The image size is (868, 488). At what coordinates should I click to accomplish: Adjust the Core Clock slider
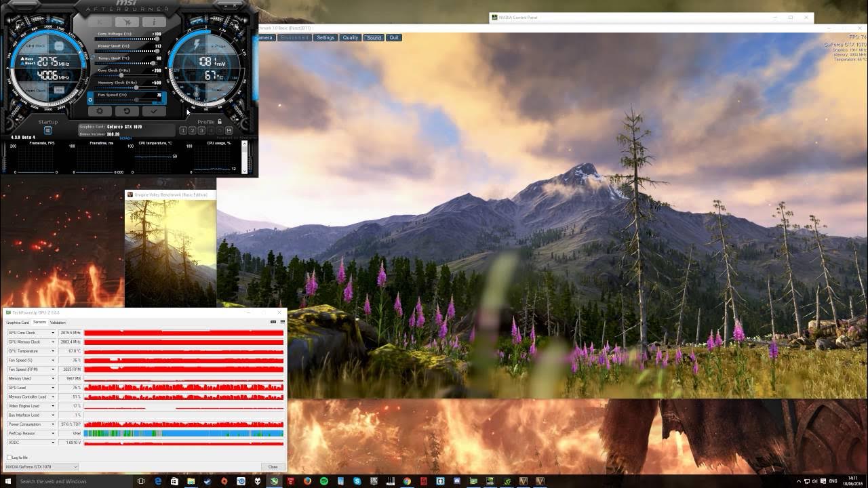click(x=127, y=75)
